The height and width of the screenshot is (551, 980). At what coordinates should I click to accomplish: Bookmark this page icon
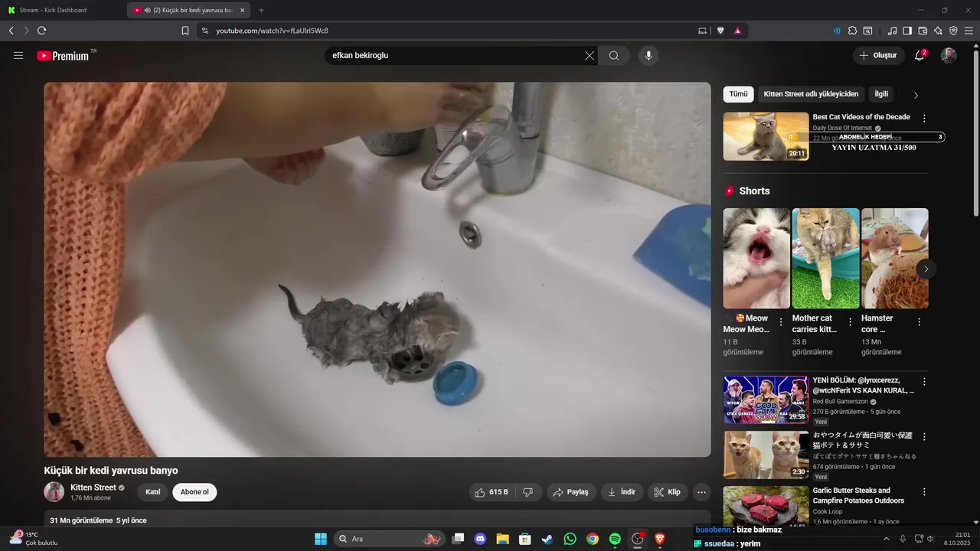(185, 31)
